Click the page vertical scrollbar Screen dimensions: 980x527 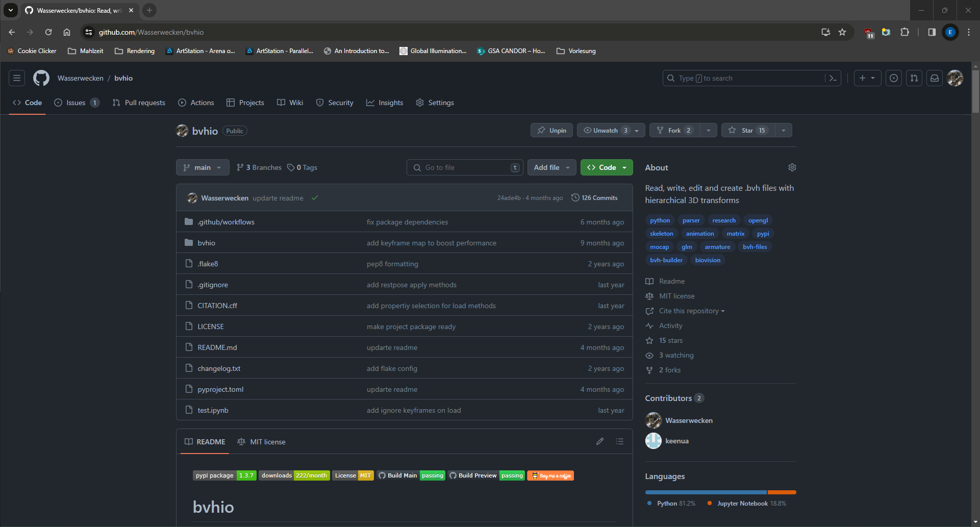(x=975, y=92)
